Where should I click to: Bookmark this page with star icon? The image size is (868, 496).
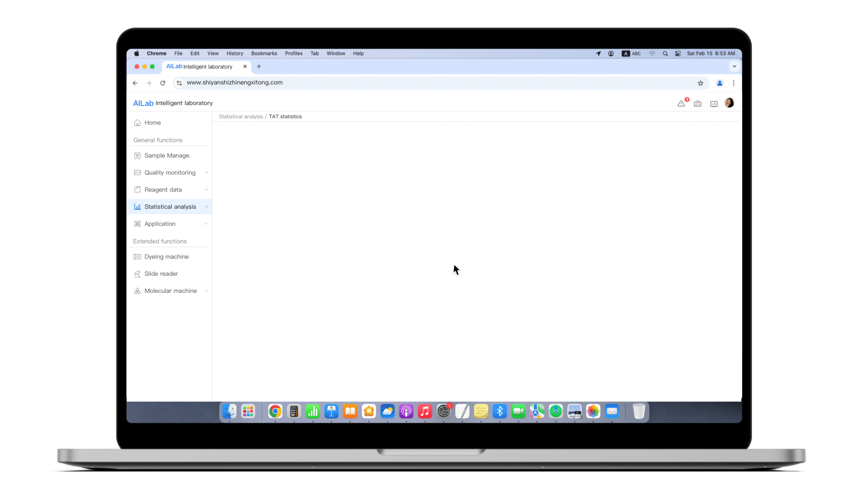point(700,83)
